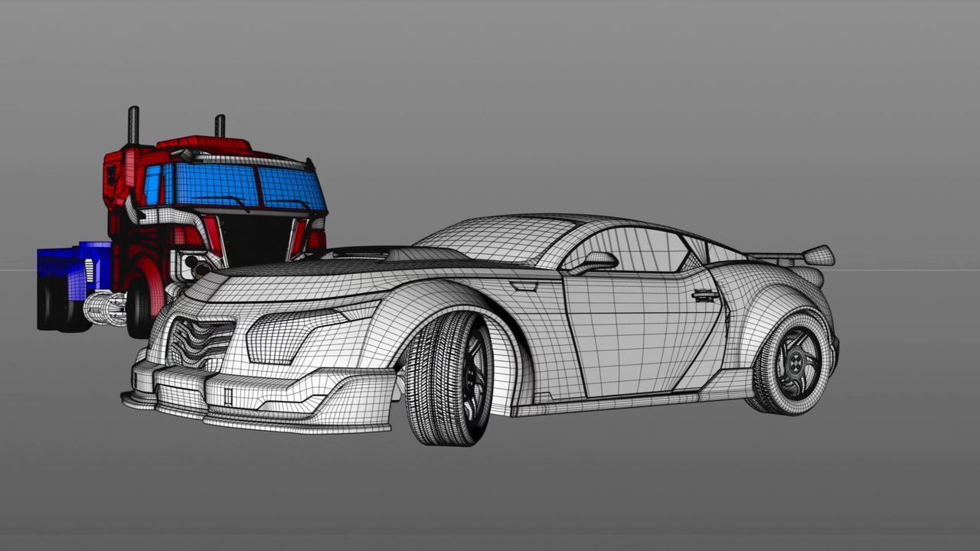Viewport: 980px width, 551px height.
Task: Select the car's front grille
Action: coord(201,342)
